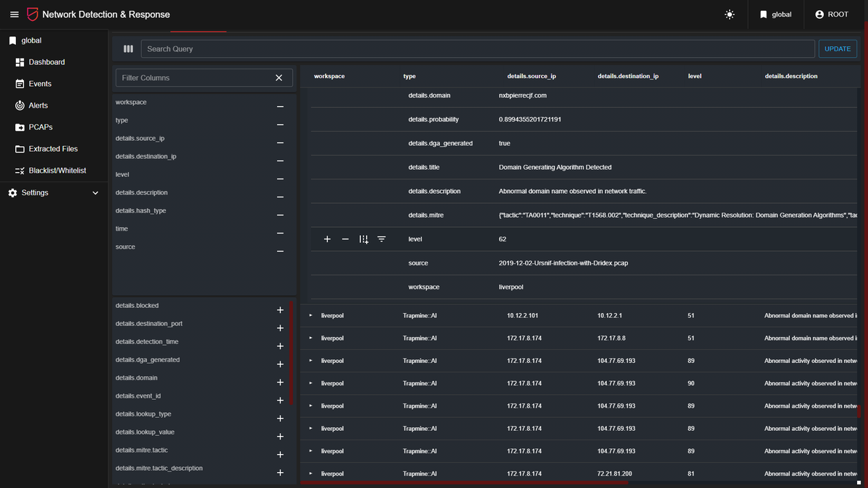Expand the row with level 90
This screenshot has width=868, height=488.
311,383
